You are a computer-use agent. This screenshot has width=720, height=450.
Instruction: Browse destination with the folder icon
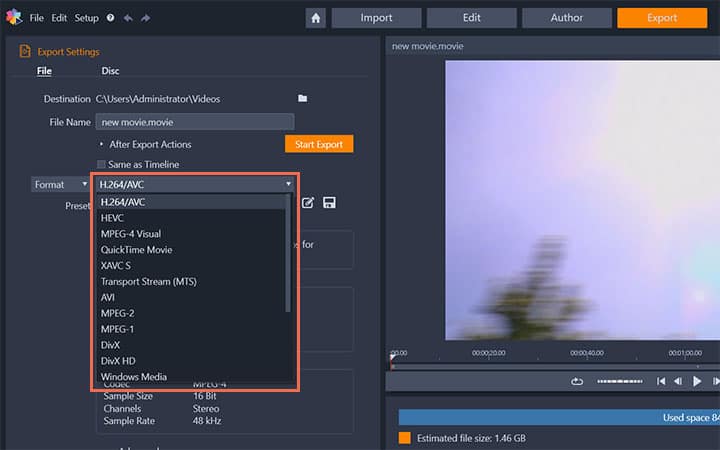click(x=303, y=98)
